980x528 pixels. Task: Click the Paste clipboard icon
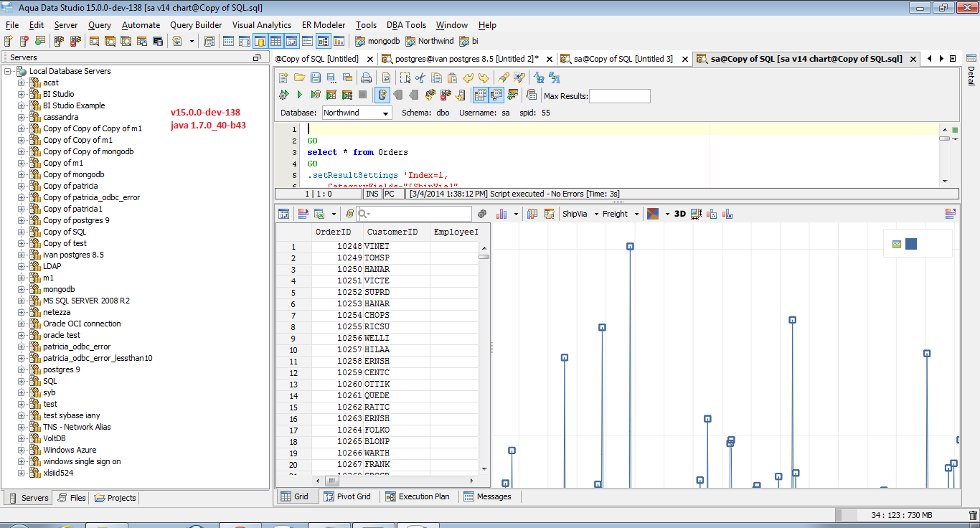(x=452, y=77)
